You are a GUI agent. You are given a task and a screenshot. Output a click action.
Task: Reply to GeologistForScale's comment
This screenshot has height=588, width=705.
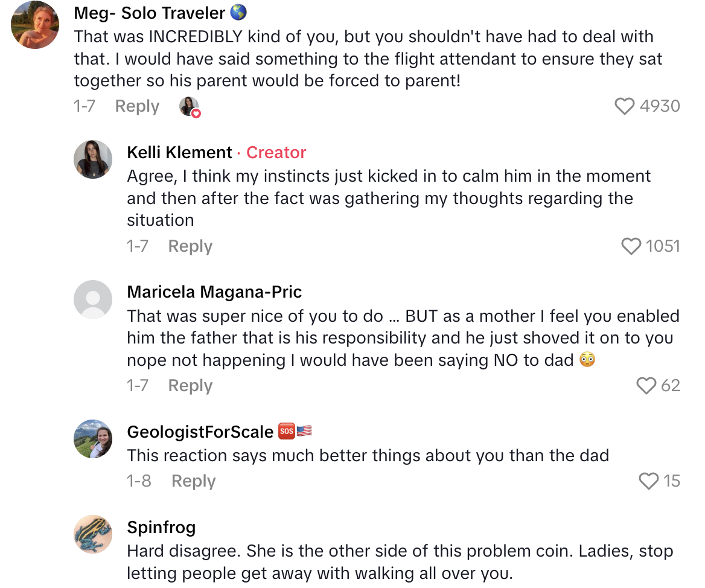[x=193, y=481]
